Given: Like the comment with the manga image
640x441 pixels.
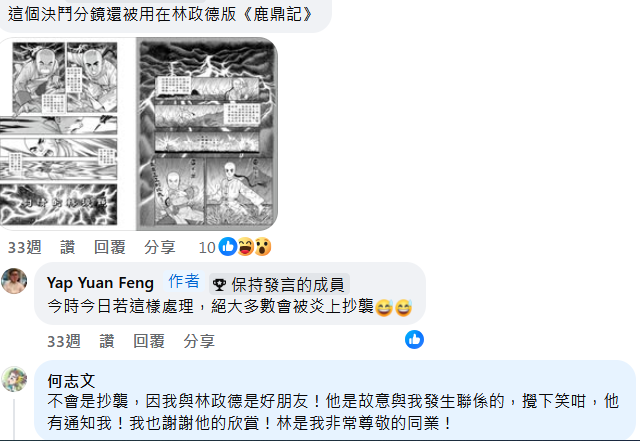Looking at the screenshot, I should pos(68,247).
